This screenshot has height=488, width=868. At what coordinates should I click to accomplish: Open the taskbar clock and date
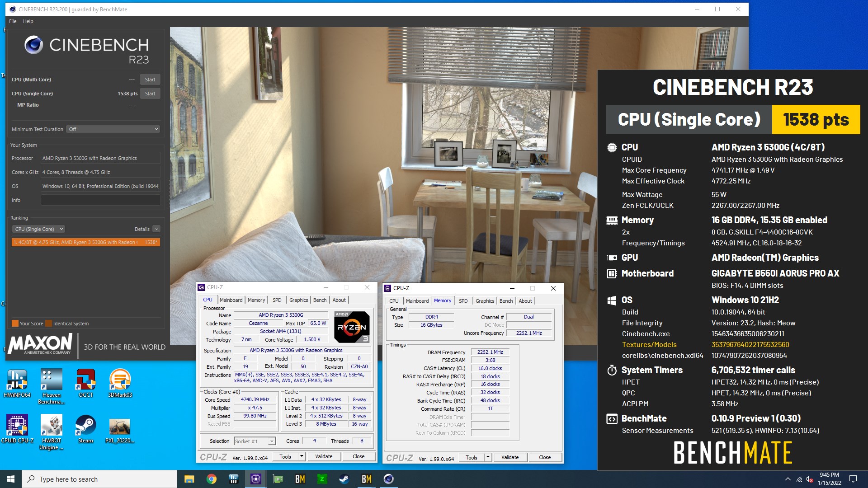[x=829, y=479]
